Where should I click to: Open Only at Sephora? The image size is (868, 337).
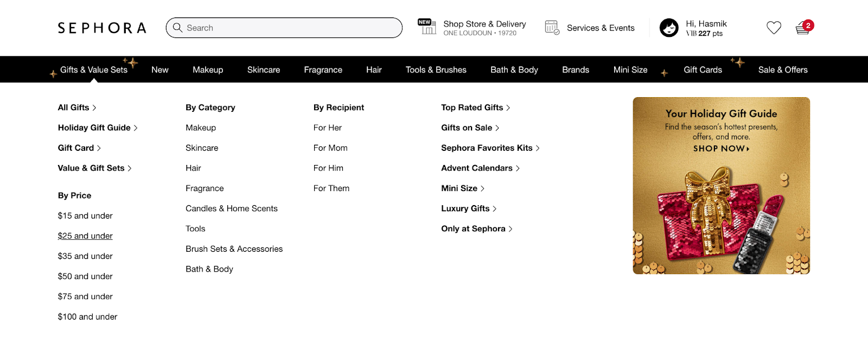pyautogui.click(x=477, y=228)
